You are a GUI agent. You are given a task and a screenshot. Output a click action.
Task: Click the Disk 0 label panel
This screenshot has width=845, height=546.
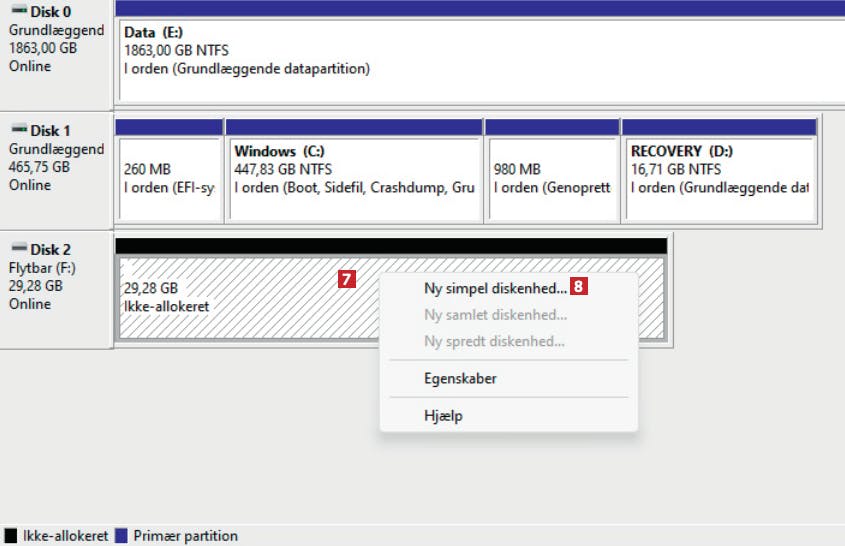[x=56, y=54]
